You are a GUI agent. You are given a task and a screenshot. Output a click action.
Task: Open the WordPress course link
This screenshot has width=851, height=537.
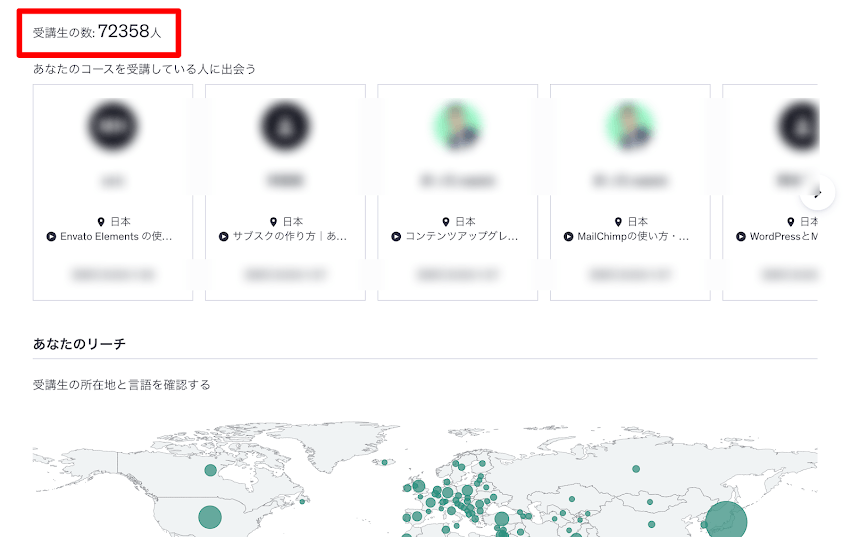pos(784,236)
